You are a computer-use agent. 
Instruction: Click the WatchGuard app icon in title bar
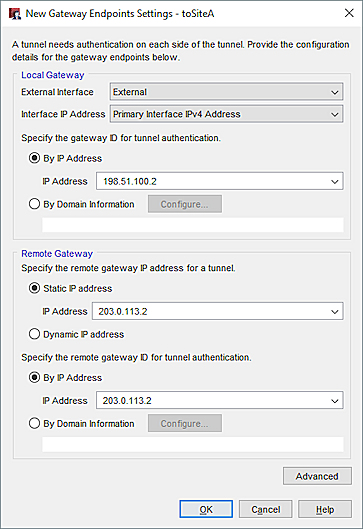15,13
